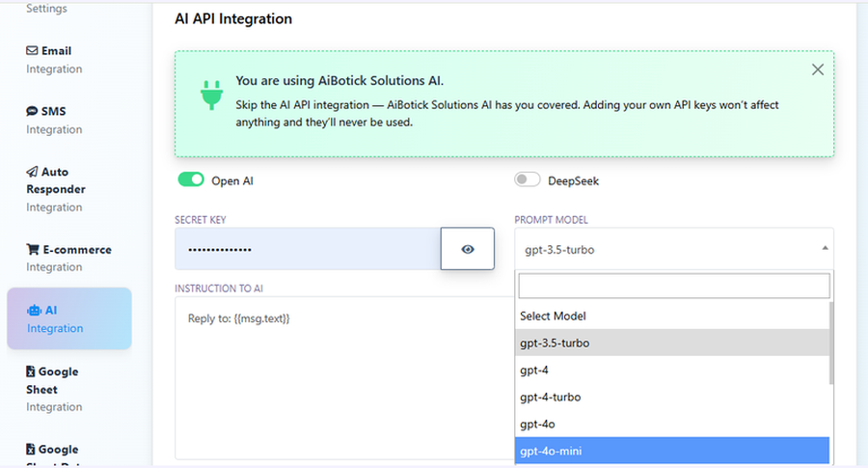Click the E-commerce shopping cart icon
Viewport: 868px width, 468px height.
pyautogui.click(x=32, y=250)
